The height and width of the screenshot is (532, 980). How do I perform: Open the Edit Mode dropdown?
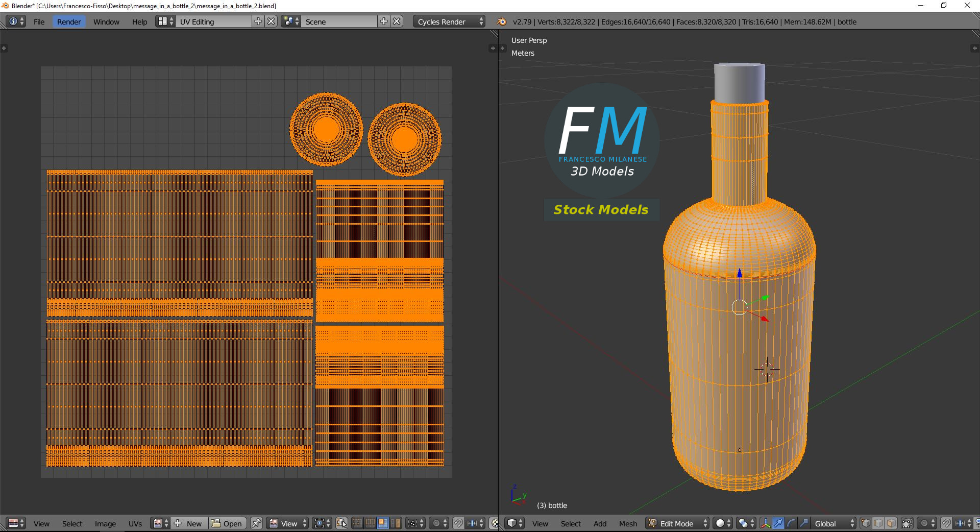(677, 523)
